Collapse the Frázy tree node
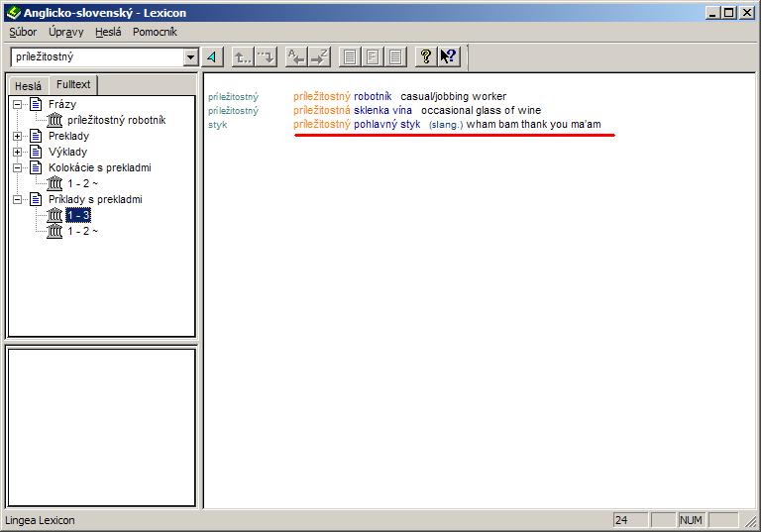This screenshot has width=761, height=532. tap(18, 104)
